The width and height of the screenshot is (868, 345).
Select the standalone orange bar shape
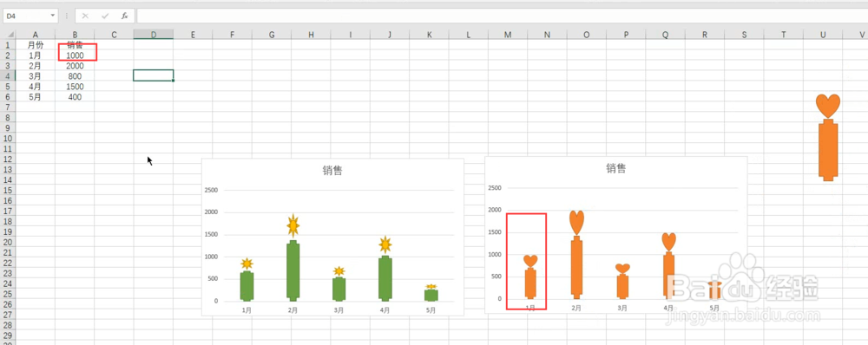828,149
